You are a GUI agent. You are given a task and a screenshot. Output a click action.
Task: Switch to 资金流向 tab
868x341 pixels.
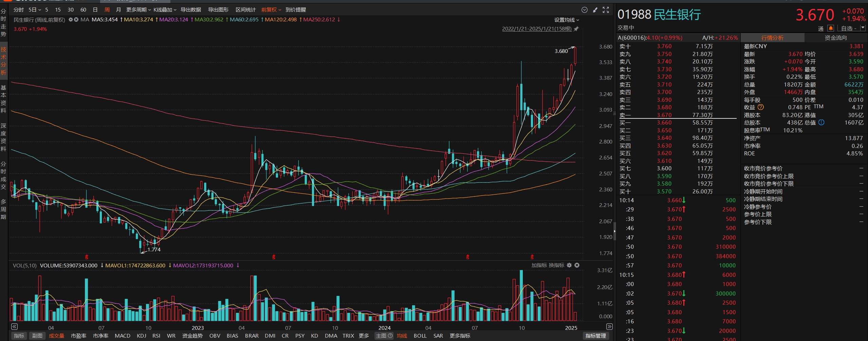point(836,38)
